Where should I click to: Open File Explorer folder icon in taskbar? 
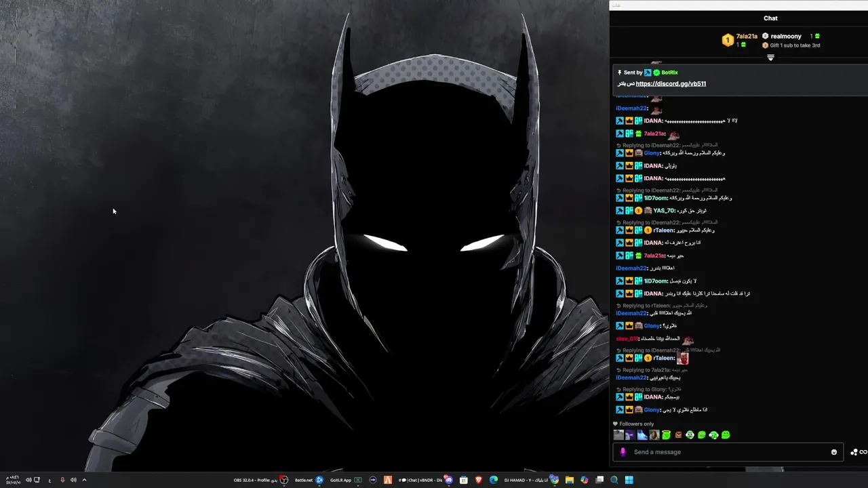(x=570, y=480)
